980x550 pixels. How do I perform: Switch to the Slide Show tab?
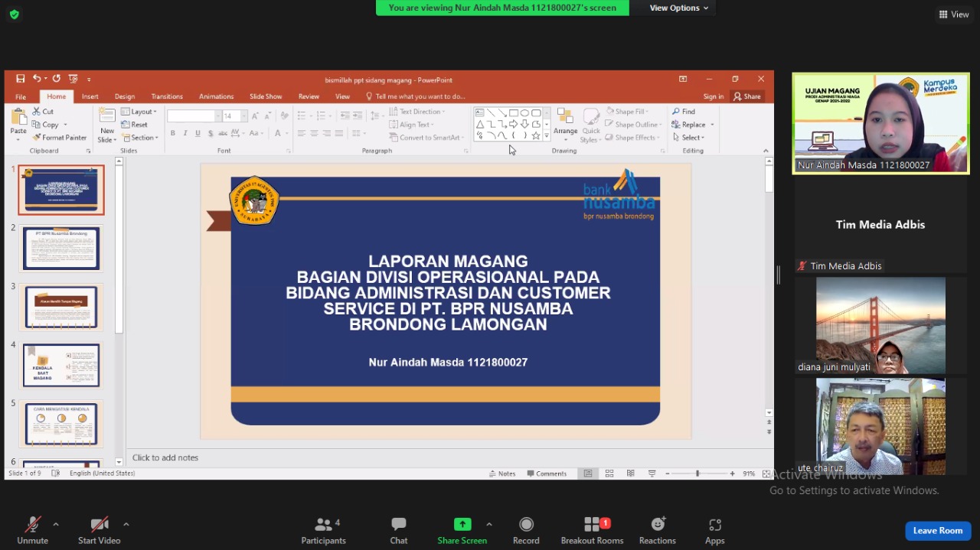(266, 96)
